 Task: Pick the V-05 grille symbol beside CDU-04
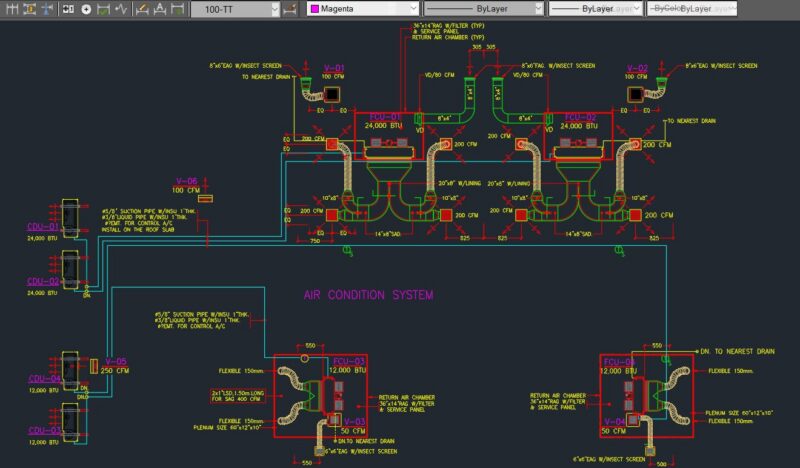click(x=94, y=366)
